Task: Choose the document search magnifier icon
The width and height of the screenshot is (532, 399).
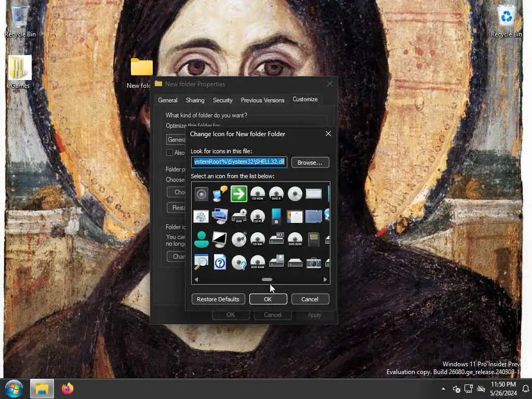Action: point(201,262)
